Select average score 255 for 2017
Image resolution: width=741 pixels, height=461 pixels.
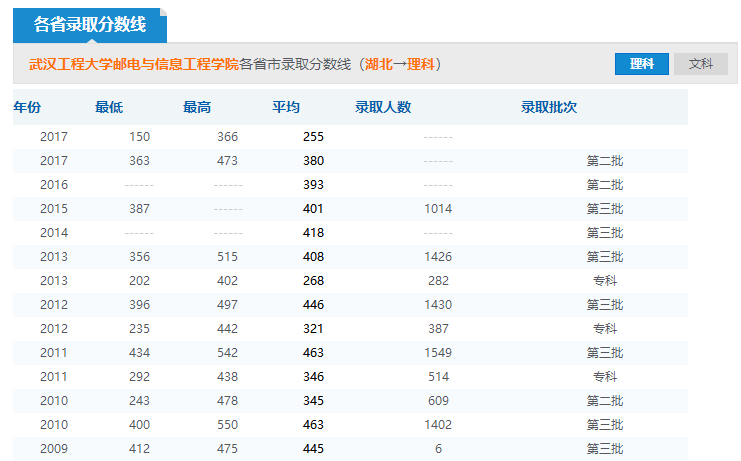[x=313, y=137]
